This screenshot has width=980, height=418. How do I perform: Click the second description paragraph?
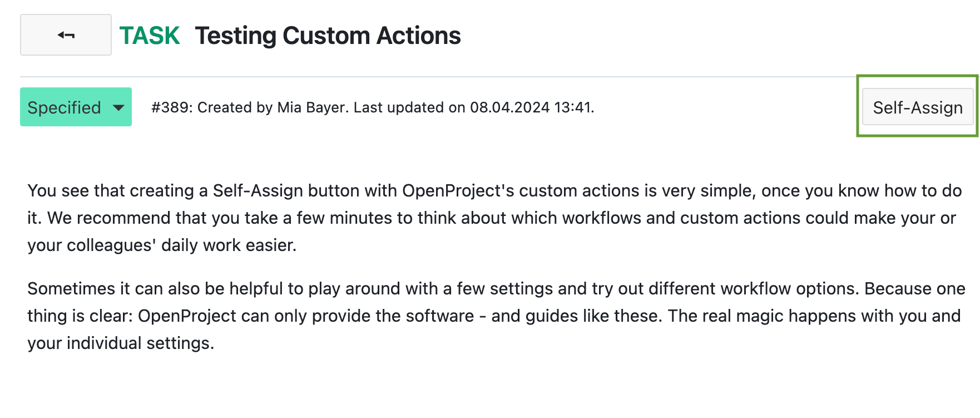(x=389, y=316)
